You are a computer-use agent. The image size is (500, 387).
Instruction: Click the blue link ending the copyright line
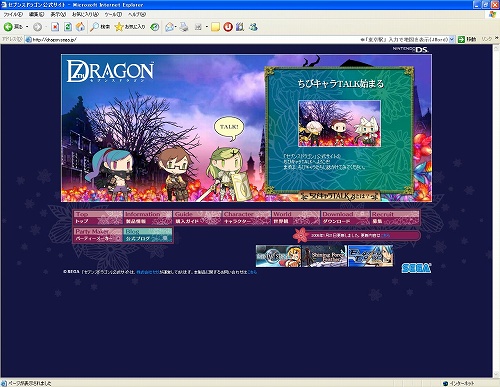click(x=252, y=272)
